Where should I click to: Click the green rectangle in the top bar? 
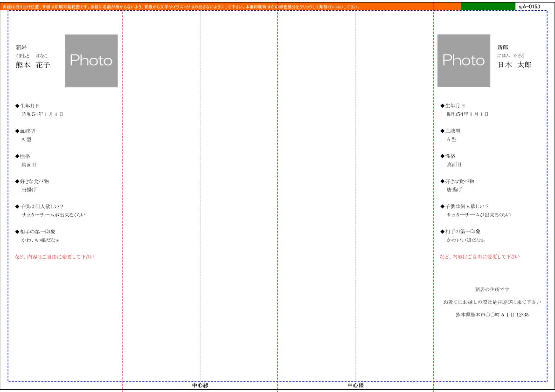point(488,7)
